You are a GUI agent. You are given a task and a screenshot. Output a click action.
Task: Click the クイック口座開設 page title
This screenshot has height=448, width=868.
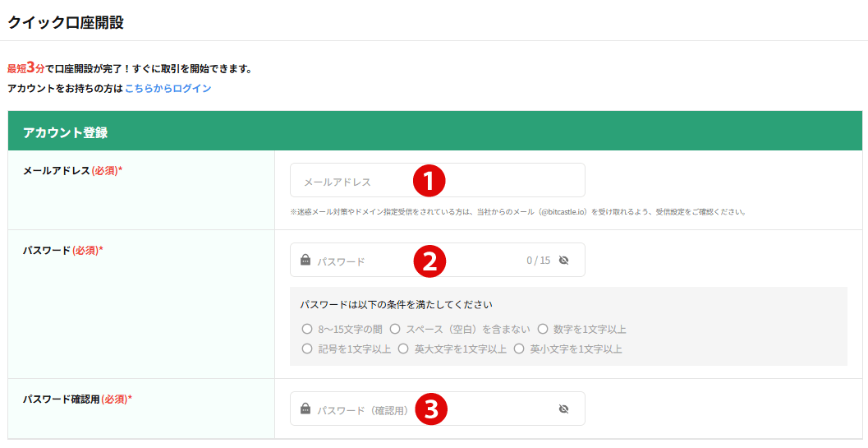click(x=66, y=23)
